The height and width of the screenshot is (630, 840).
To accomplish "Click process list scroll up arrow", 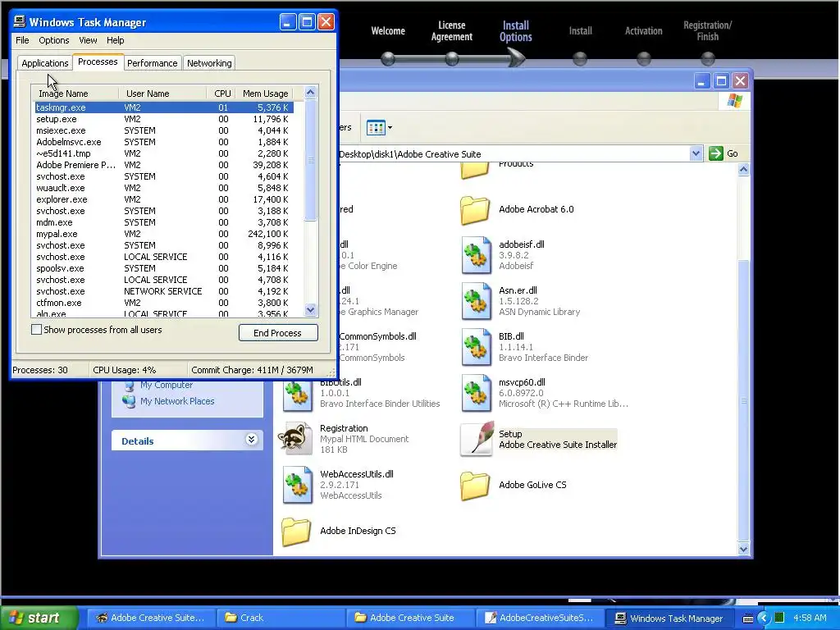I will point(310,93).
